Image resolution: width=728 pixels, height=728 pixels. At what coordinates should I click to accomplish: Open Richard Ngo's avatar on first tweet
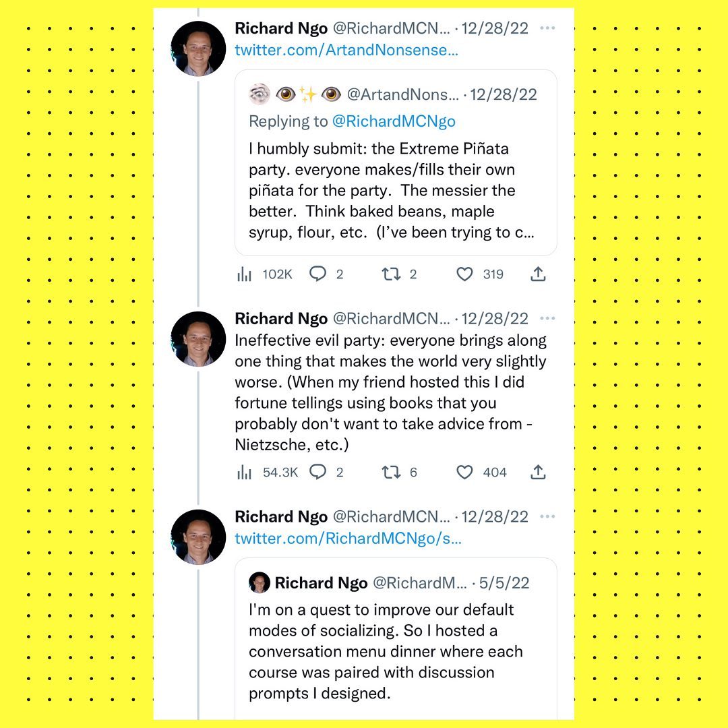[198, 49]
